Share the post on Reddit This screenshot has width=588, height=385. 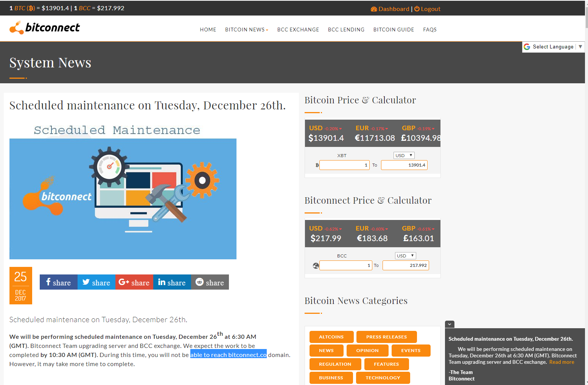[210, 282]
